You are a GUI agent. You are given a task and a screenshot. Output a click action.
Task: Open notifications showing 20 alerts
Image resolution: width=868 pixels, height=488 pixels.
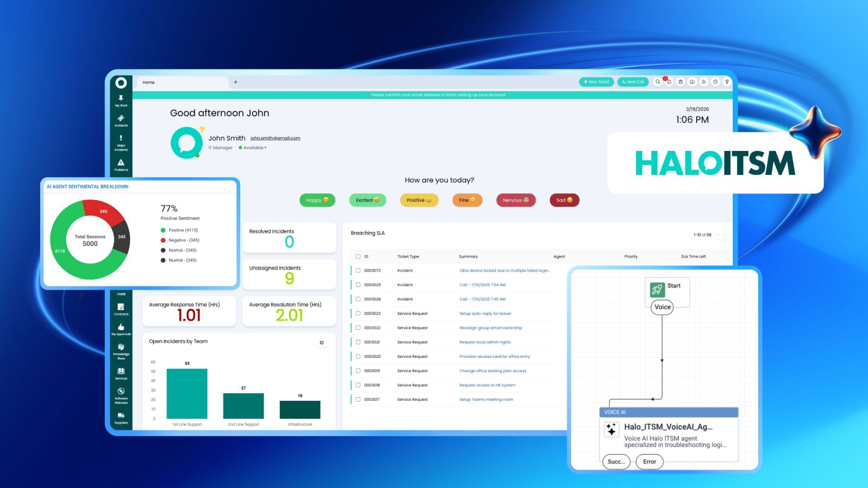pos(669,82)
